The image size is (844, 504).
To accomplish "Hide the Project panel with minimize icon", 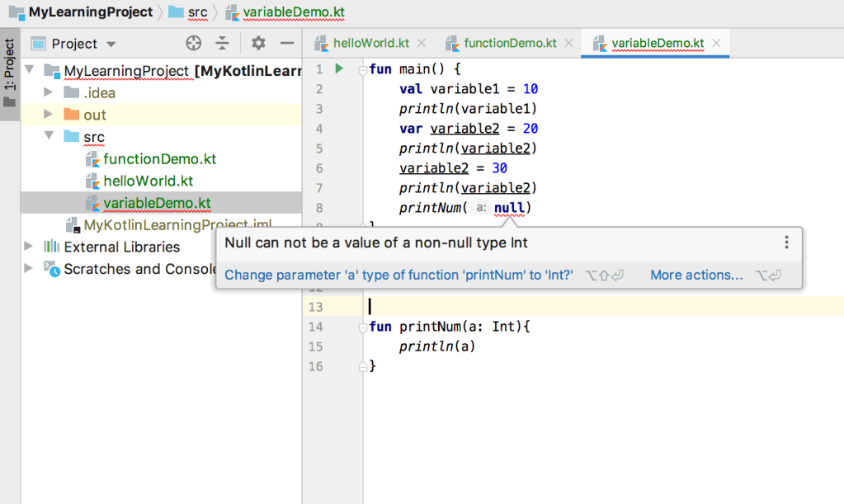I will click(287, 44).
